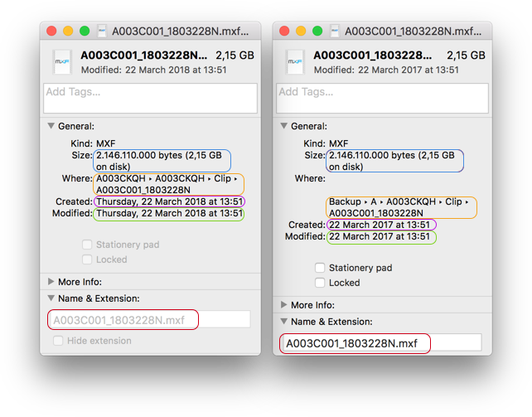Click 2,15 GB size in left window header
The height and width of the screenshot is (417, 532).
[x=235, y=56]
